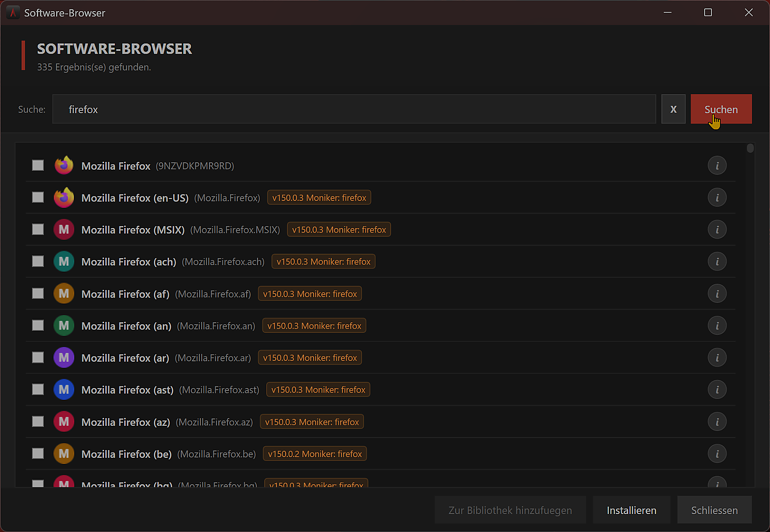770x532 pixels.
Task: Click Zur Bibliothek hinzufuegen button
Action: tap(510, 510)
